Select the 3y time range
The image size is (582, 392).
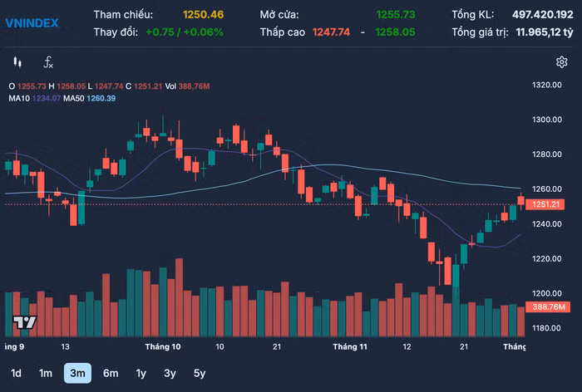170,373
